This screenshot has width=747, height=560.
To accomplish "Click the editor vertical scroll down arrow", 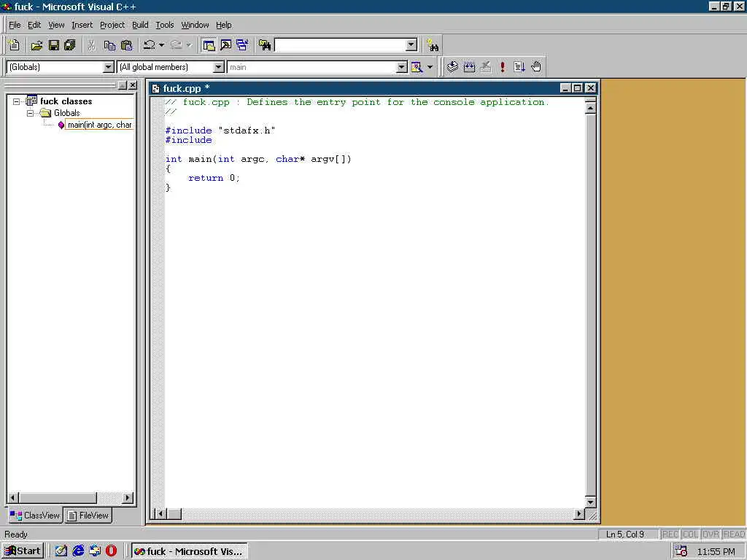I will click(590, 502).
